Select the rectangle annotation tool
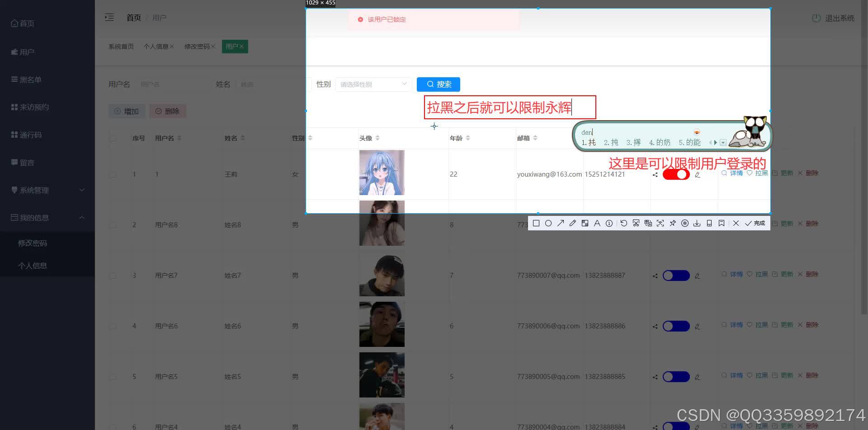This screenshot has height=430, width=868. click(536, 223)
